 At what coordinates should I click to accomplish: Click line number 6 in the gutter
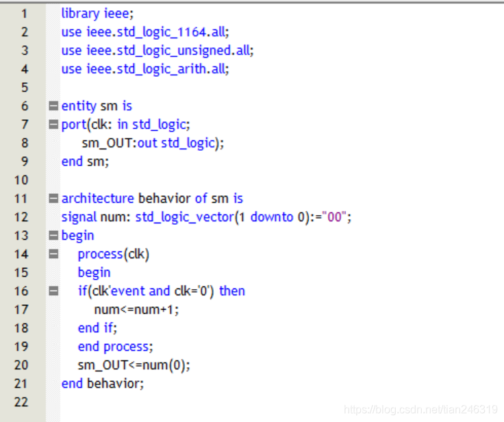25,106
